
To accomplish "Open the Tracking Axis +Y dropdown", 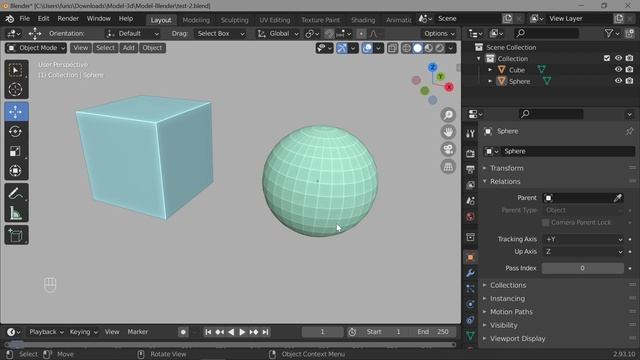I will pos(583,239).
